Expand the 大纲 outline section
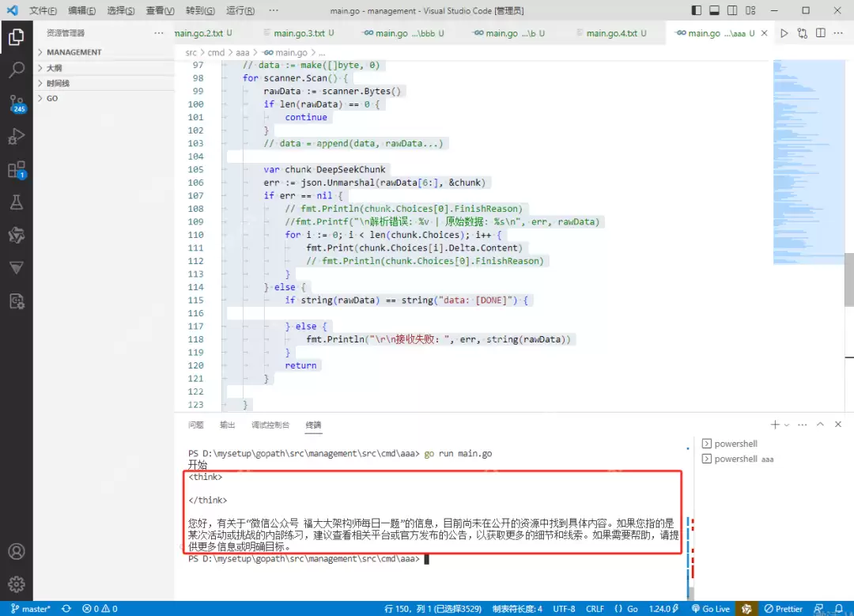 tap(51, 67)
